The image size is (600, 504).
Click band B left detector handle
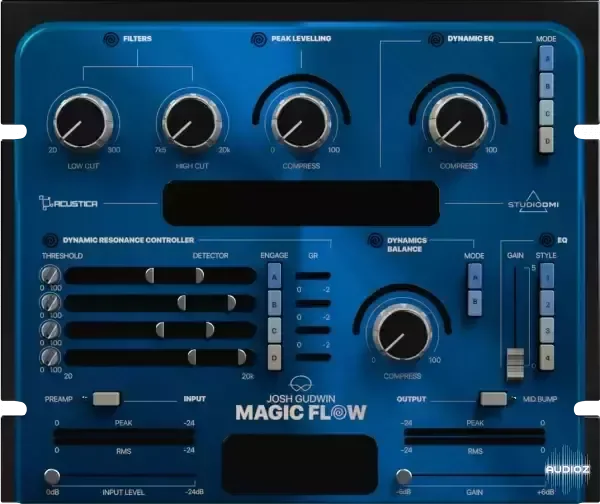coord(182,303)
